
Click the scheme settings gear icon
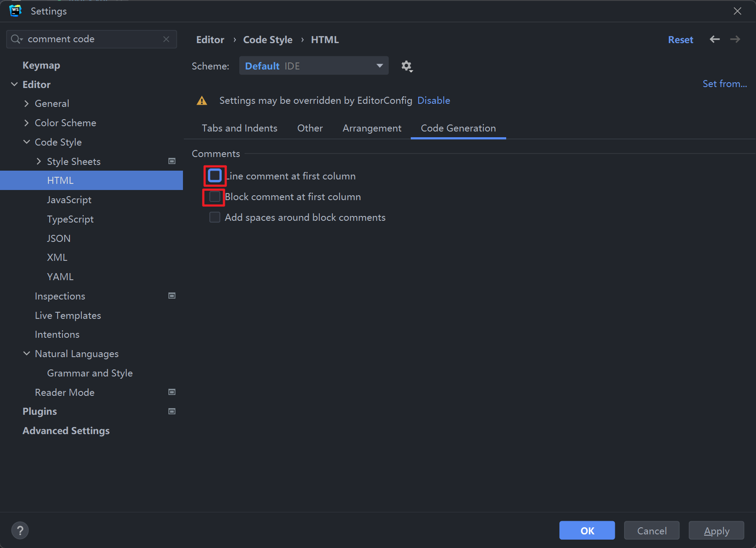[406, 66]
